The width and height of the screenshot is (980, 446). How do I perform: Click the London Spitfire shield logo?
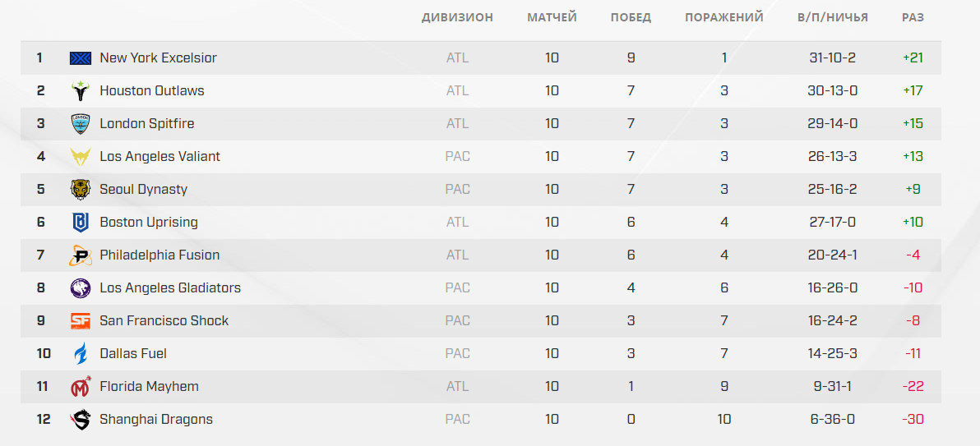coord(81,124)
